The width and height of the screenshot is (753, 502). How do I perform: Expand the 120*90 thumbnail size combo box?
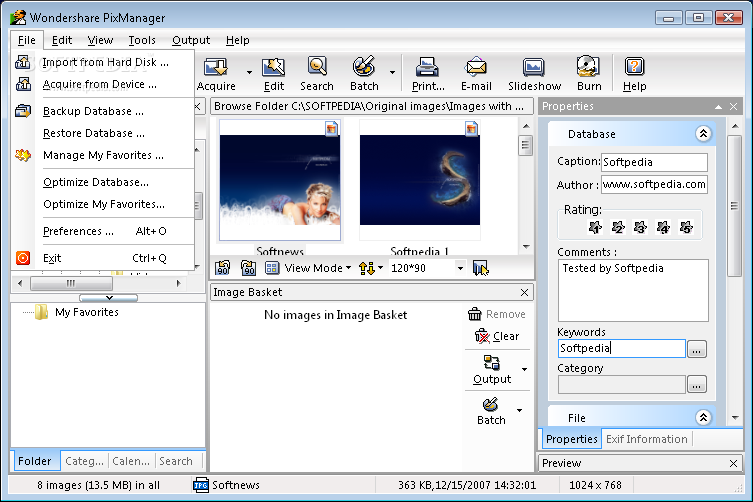click(460, 268)
